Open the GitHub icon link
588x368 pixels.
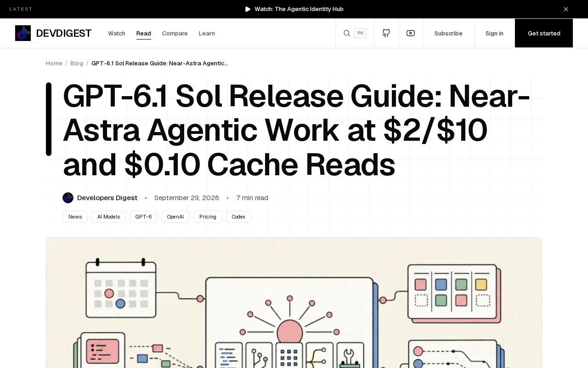386,33
